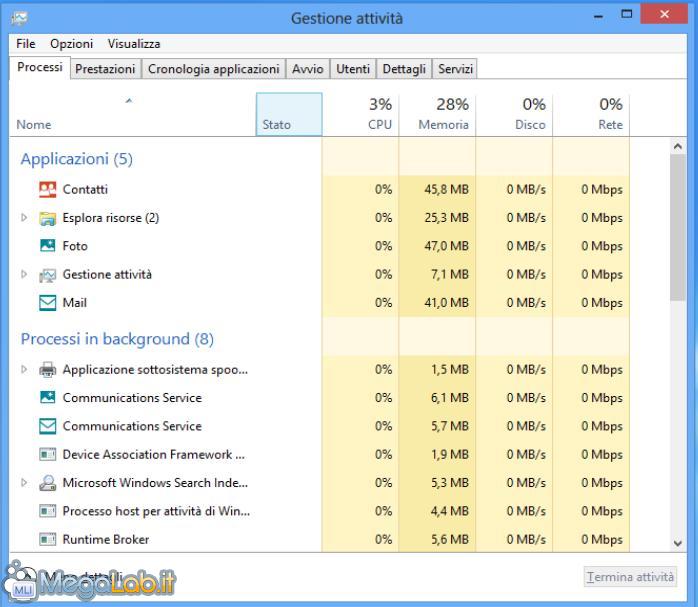This screenshot has height=607, width=698.
Task: Click Runtime Broker memory value 5,6 MB
Action: (450, 540)
